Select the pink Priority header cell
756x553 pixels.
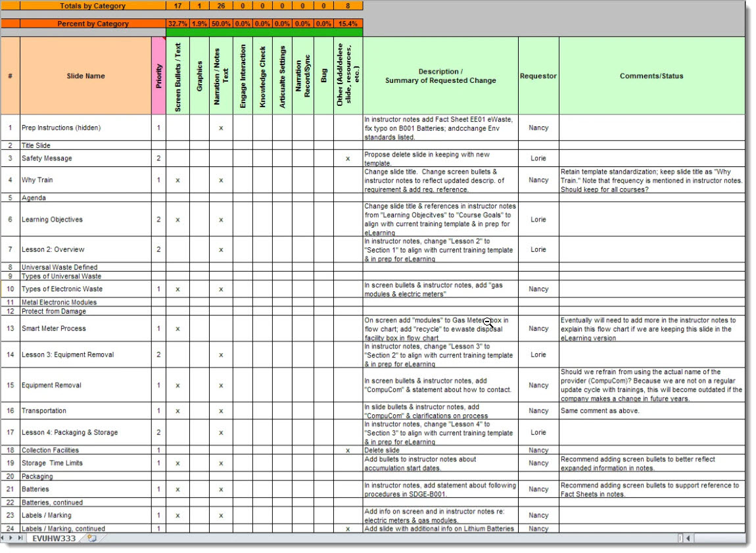point(158,76)
